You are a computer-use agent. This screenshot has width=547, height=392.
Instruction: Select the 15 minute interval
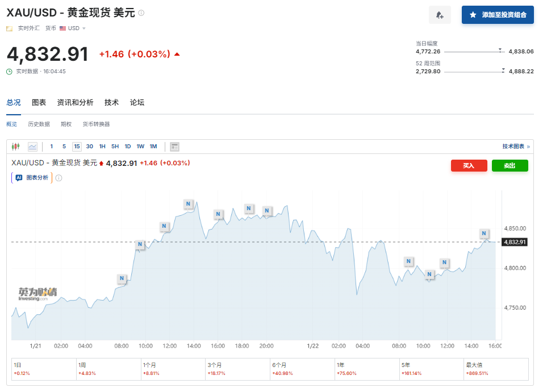coord(77,147)
